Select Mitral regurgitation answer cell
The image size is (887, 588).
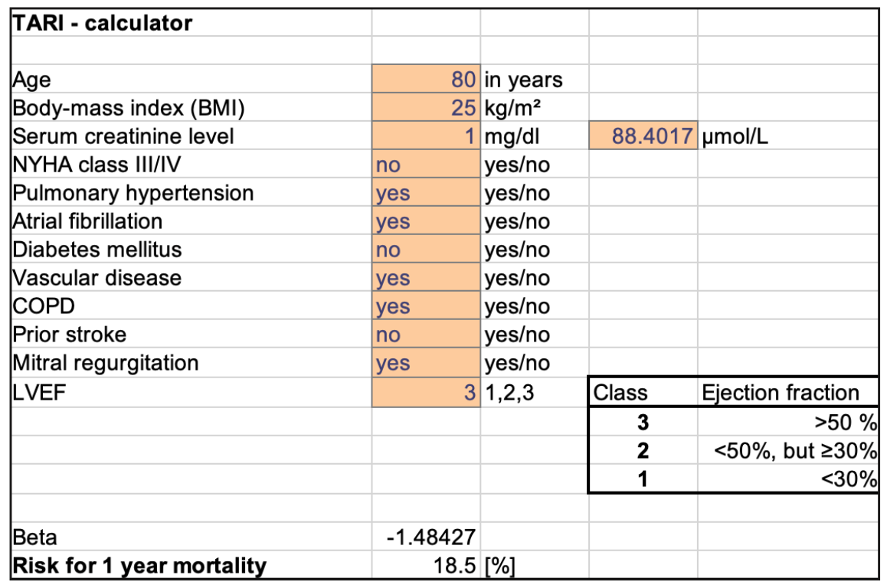(426, 363)
